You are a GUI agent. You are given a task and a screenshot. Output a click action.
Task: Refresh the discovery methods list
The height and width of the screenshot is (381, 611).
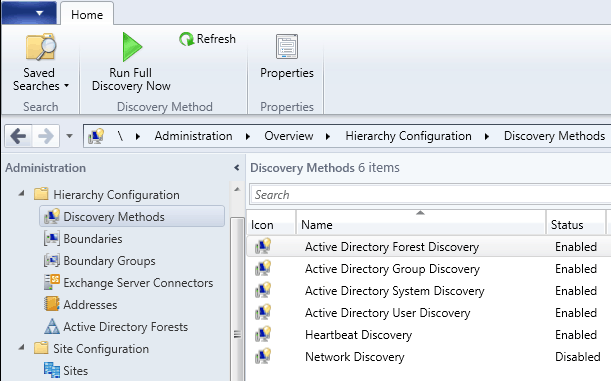[x=207, y=39]
